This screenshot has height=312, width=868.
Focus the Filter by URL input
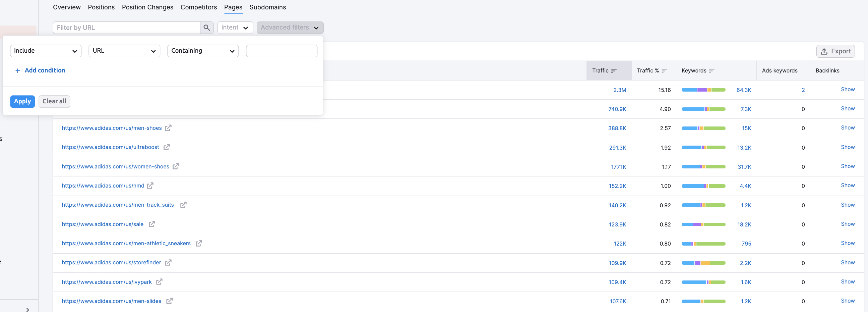tap(126, 28)
